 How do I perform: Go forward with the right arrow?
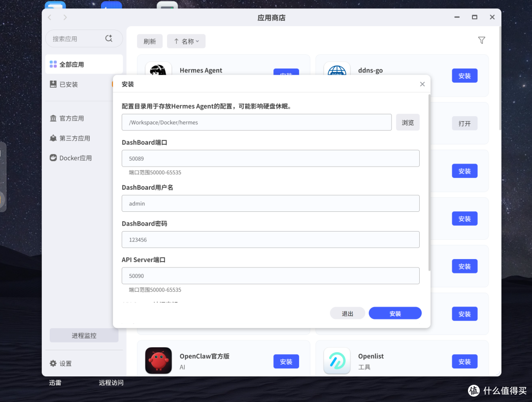(65, 17)
